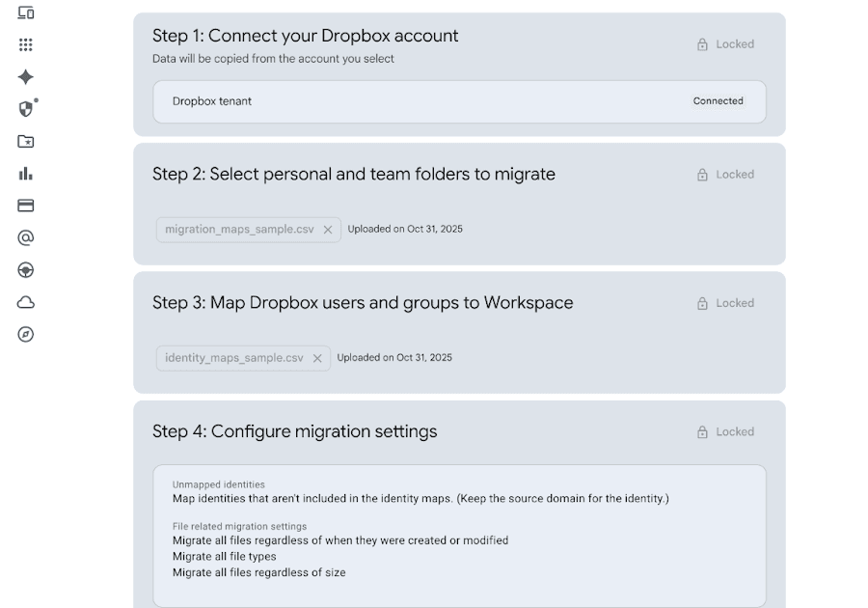Image resolution: width=868 pixels, height=608 pixels.
Task: Open Reporting bar chart icon
Action: point(26,174)
